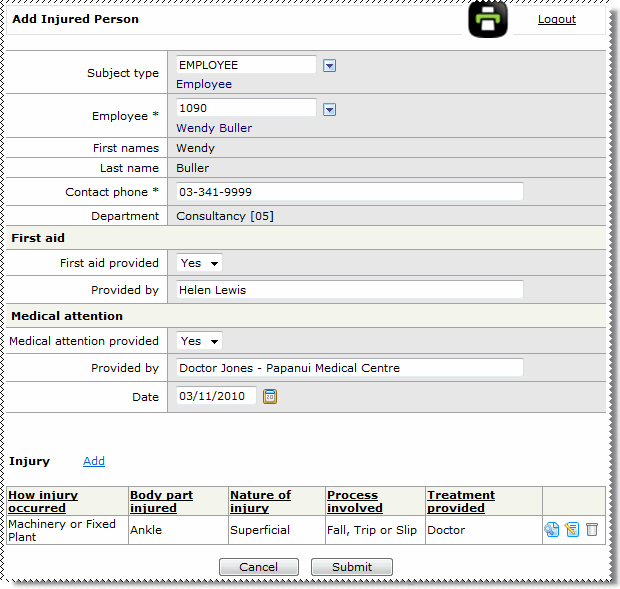Sort by How injury occurred column
This screenshot has width=620, height=589.
click(43, 501)
